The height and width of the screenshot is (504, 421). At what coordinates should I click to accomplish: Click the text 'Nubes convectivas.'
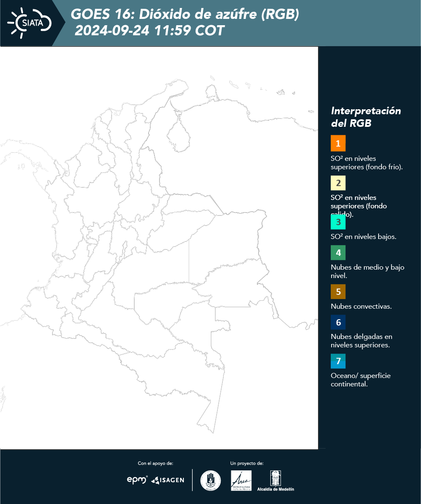[x=361, y=306]
